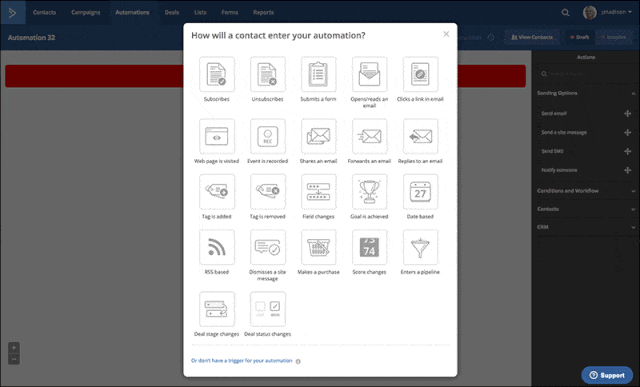Choose the RSS based trigger icon
Screen dimensions: 640x387
(217, 247)
